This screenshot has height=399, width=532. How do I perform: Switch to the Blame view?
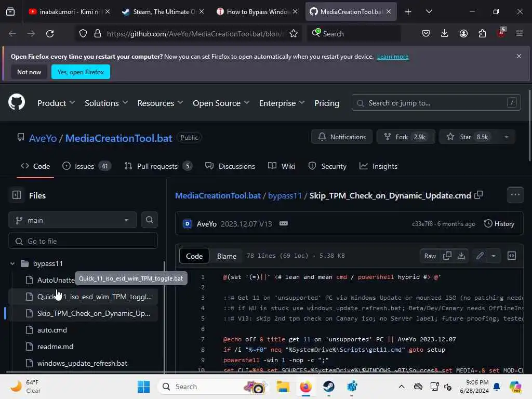click(227, 256)
